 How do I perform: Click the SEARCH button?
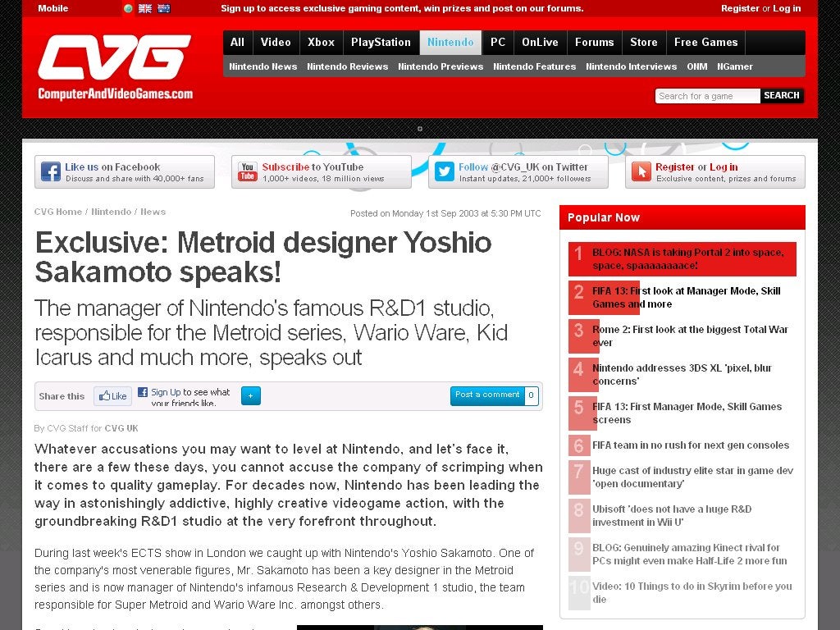[x=782, y=95]
